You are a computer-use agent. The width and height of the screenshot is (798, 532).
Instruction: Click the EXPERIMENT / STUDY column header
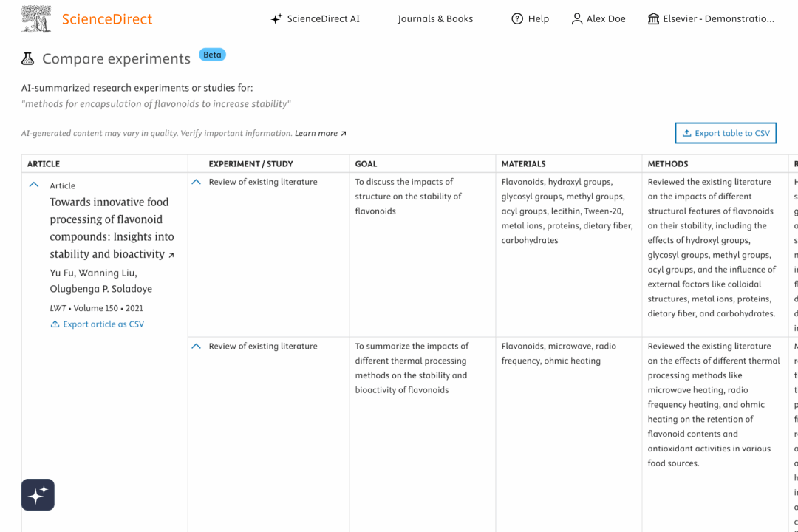pos(250,164)
